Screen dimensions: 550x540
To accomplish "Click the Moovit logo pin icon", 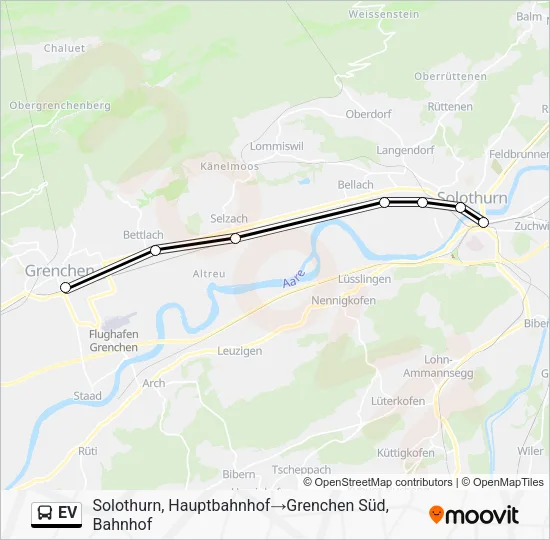I will click(436, 514).
